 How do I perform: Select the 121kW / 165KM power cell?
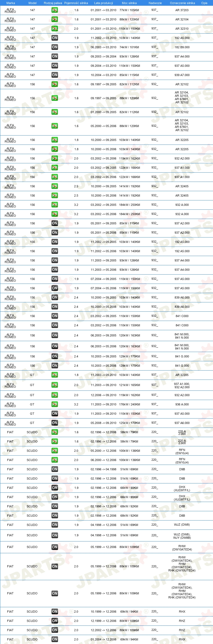click(129, 385)
